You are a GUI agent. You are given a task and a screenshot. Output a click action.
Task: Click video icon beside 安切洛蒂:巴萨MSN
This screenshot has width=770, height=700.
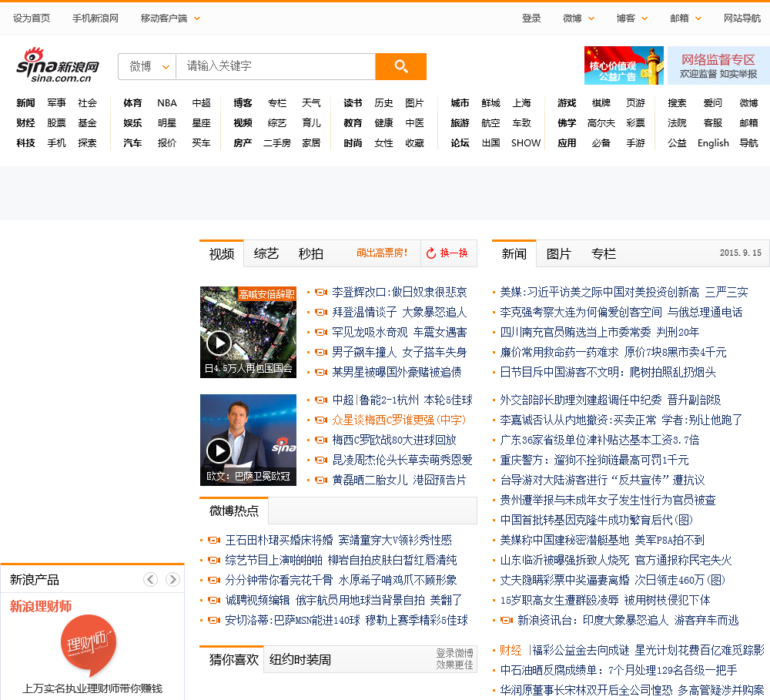coord(213,621)
